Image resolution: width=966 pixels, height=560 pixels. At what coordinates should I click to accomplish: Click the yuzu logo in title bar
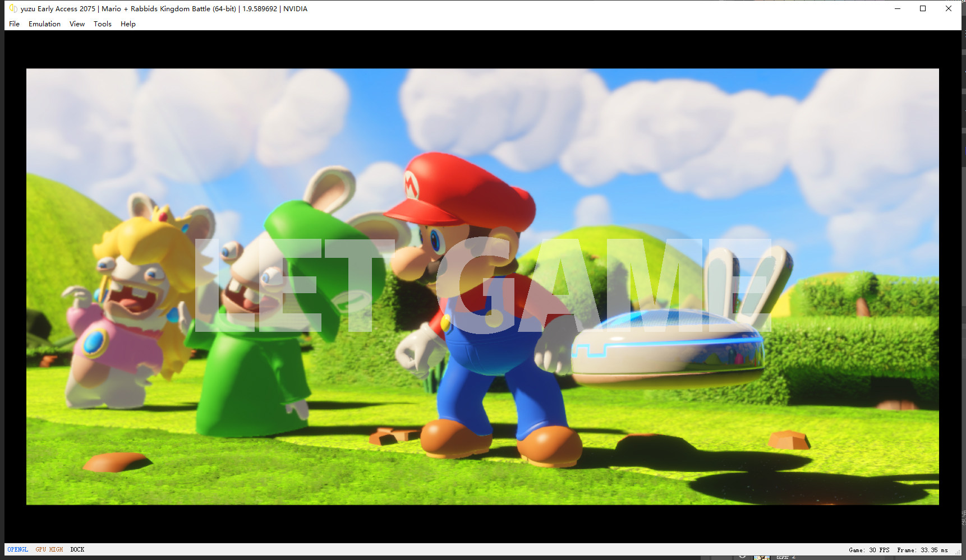[13, 8]
